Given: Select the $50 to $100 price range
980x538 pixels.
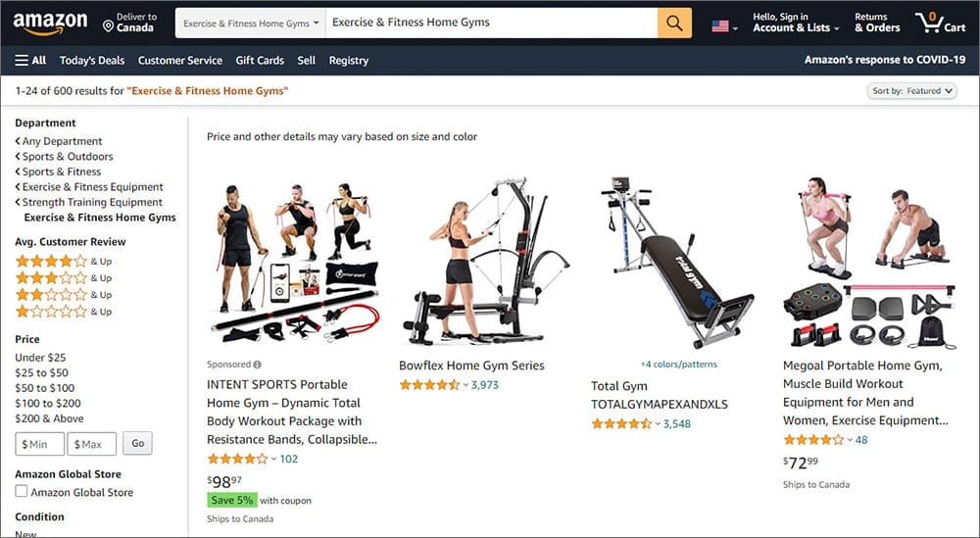Looking at the screenshot, I should [44, 388].
